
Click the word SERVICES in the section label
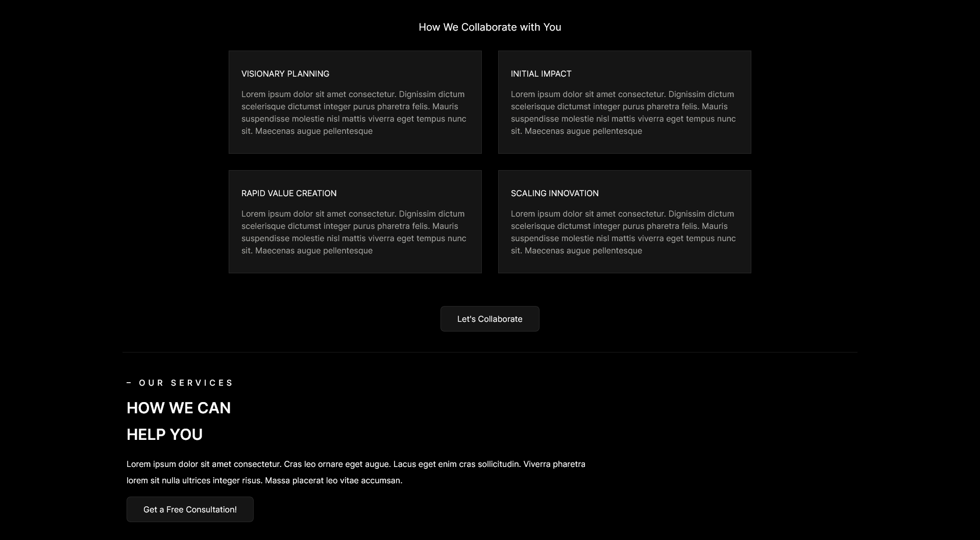pos(202,383)
